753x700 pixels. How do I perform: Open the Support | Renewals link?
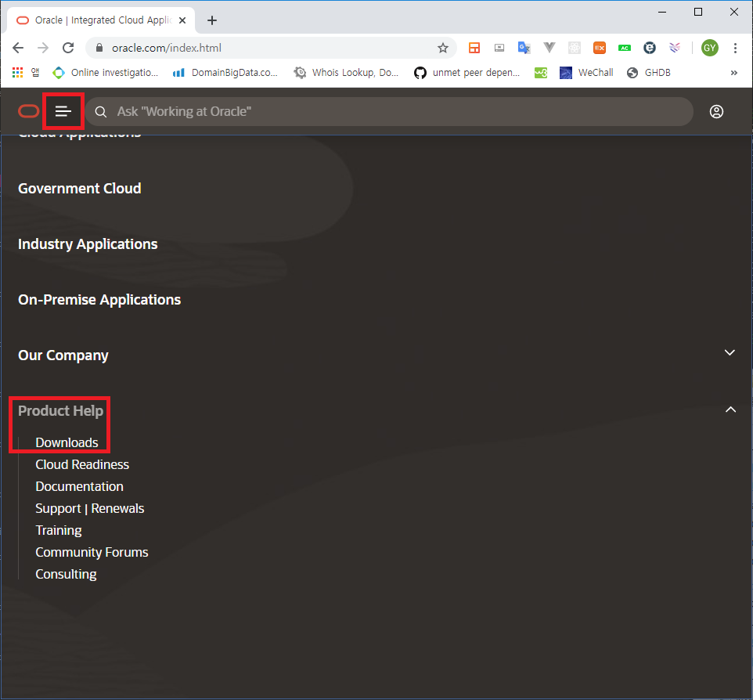[90, 508]
